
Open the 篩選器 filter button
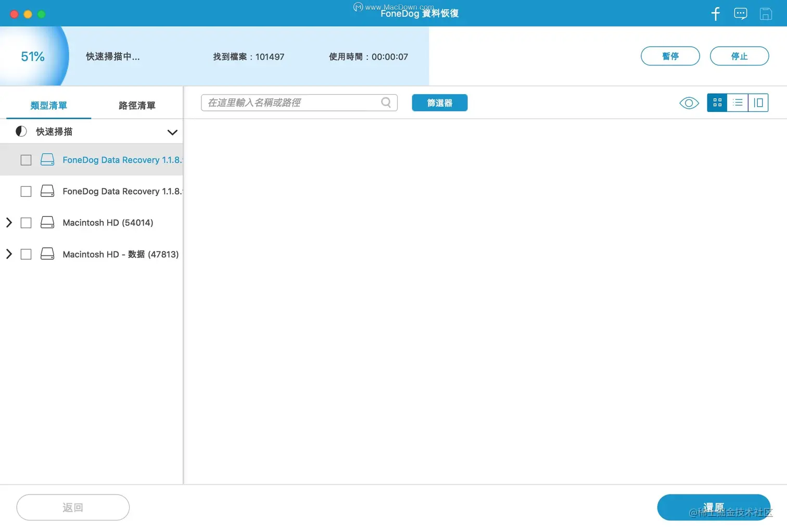pyautogui.click(x=440, y=103)
